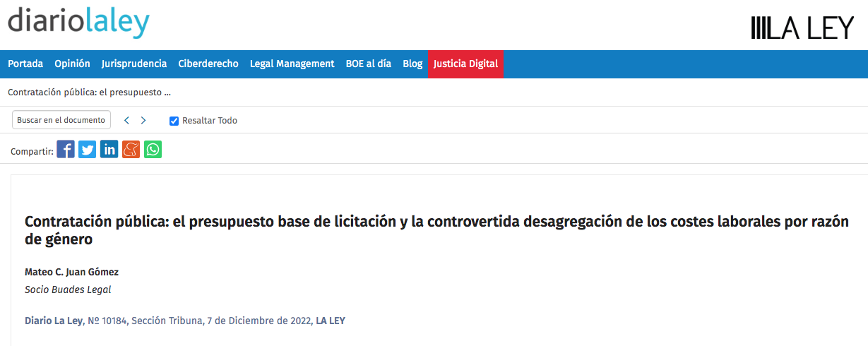Click the 'Resaltar Todo' label text
The height and width of the screenshot is (346, 868).
(210, 121)
